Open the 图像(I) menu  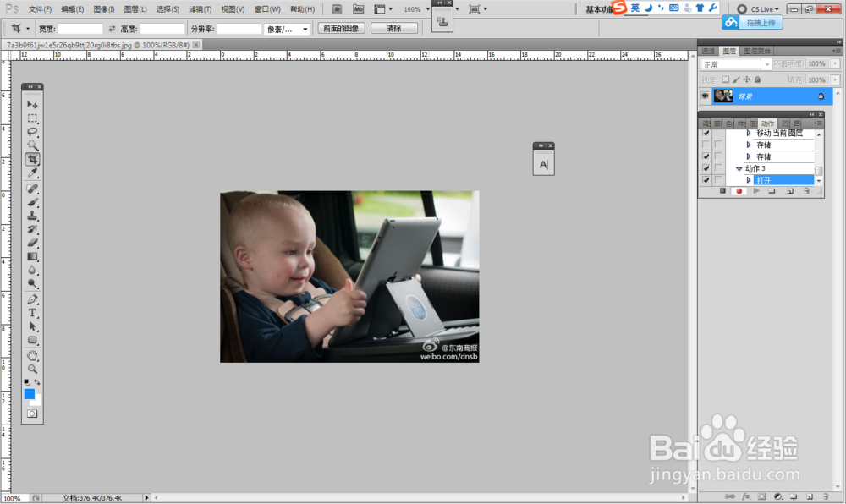tap(103, 9)
